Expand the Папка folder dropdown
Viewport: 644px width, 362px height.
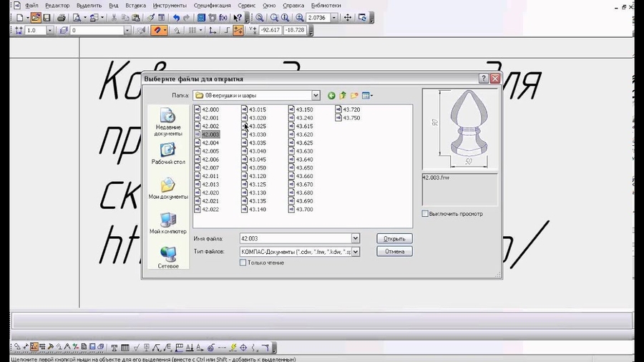316,95
